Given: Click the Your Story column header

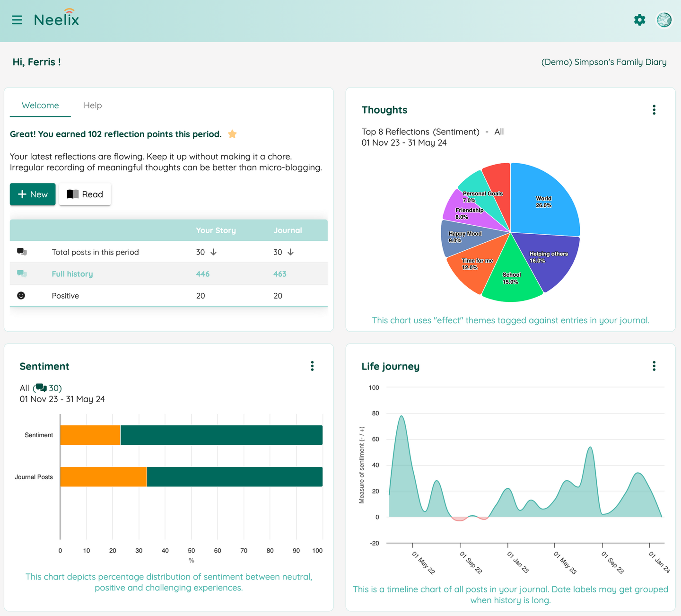Looking at the screenshot, I should 216,230.
